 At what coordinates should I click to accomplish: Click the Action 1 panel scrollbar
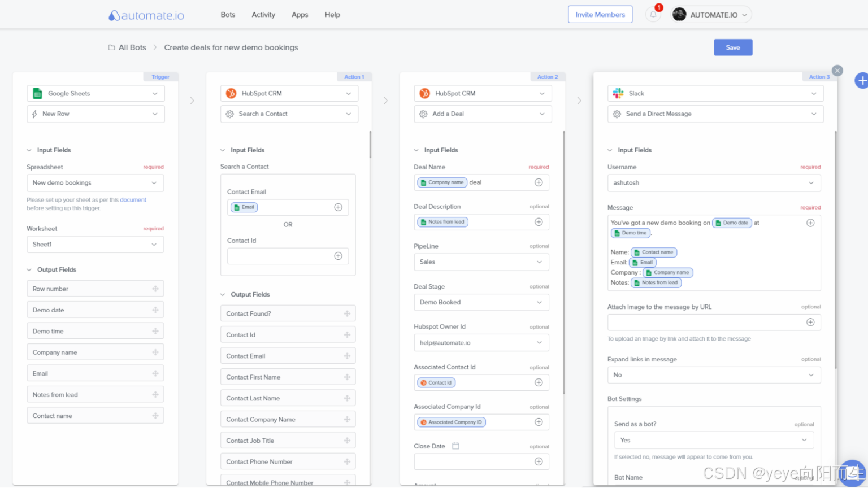pyautogui.click(x=370, y=145)
